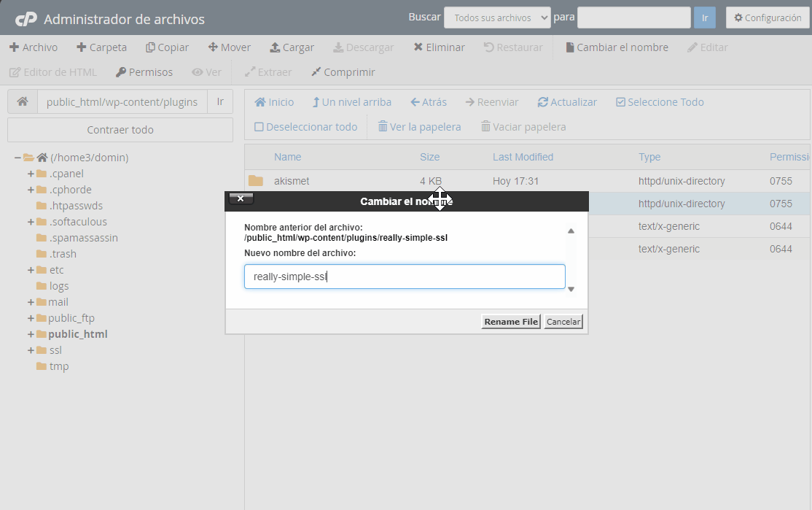Click the new file name input field
The image size is (812, 510).
click(405, 277)
